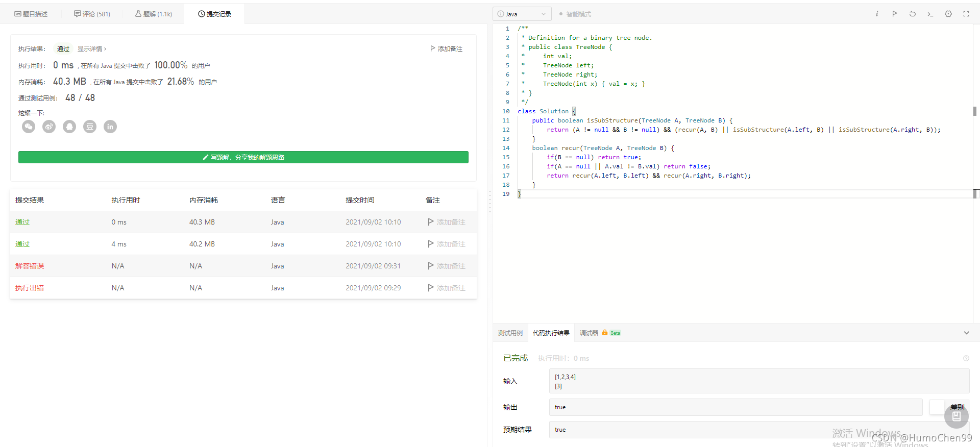980x447 pixels.
Task: Share result via LinkedIn icon
Action: click(x=110, y=127)
